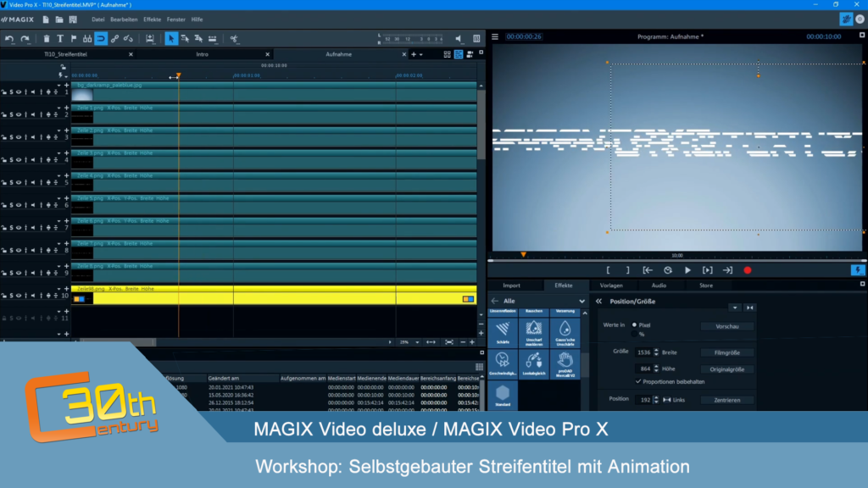The height and width of the screenshot is (488, 868).
Task: Open the preview monitor hamburger menu
Action: tap(495, 36)
